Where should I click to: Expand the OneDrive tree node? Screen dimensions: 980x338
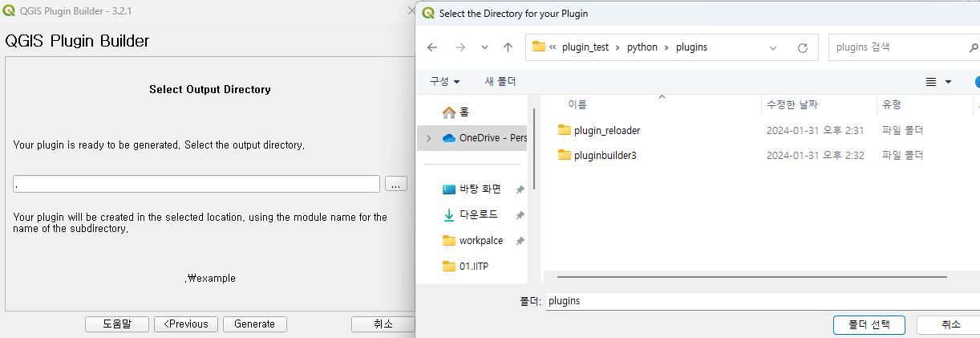point(428,138)
